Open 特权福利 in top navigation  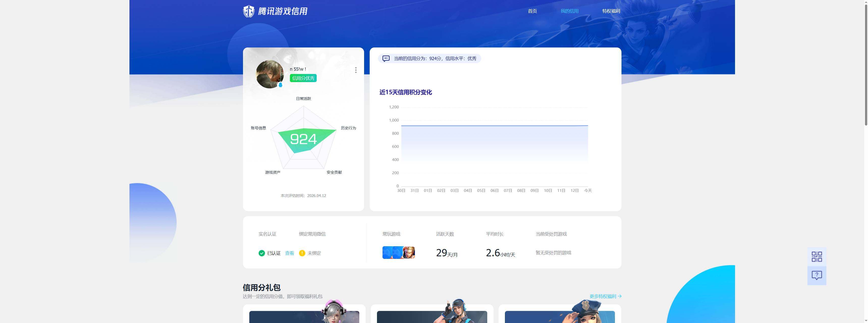[611, 11]
